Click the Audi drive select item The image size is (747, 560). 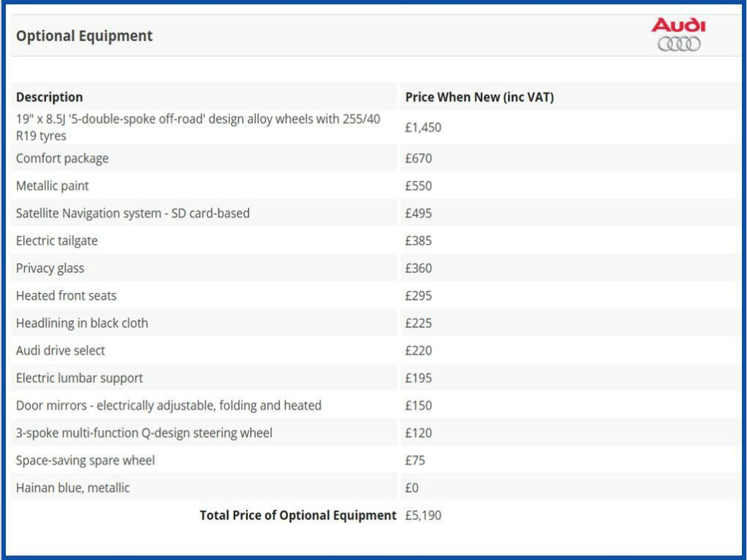(61, 351)
